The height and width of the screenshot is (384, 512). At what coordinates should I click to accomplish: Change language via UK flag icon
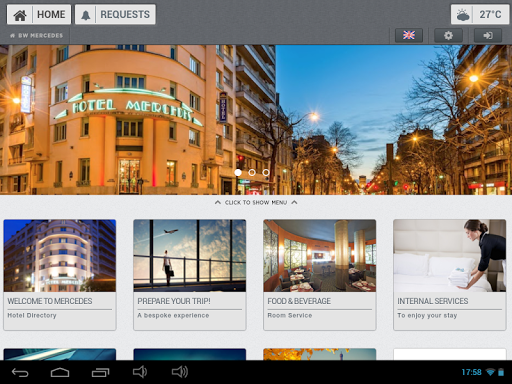(x=409, y=35)
